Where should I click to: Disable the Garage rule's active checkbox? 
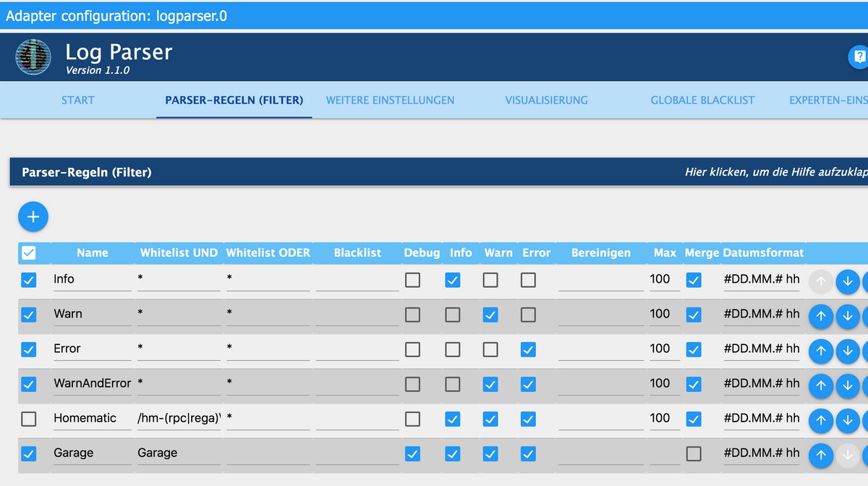(x=29, y=453)
